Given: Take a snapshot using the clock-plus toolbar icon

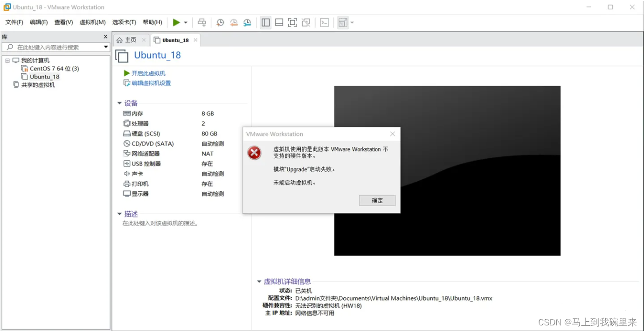Looking at the screenshot, I should click(220, 22).
